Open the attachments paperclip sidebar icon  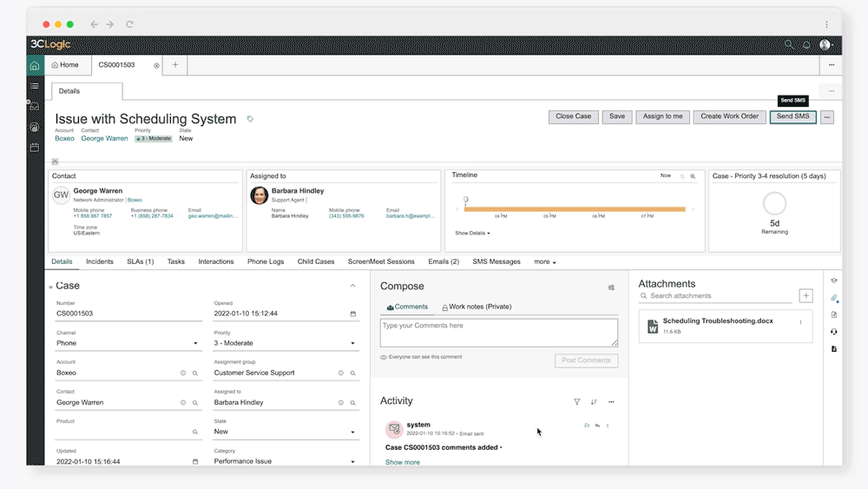(834, 298)
